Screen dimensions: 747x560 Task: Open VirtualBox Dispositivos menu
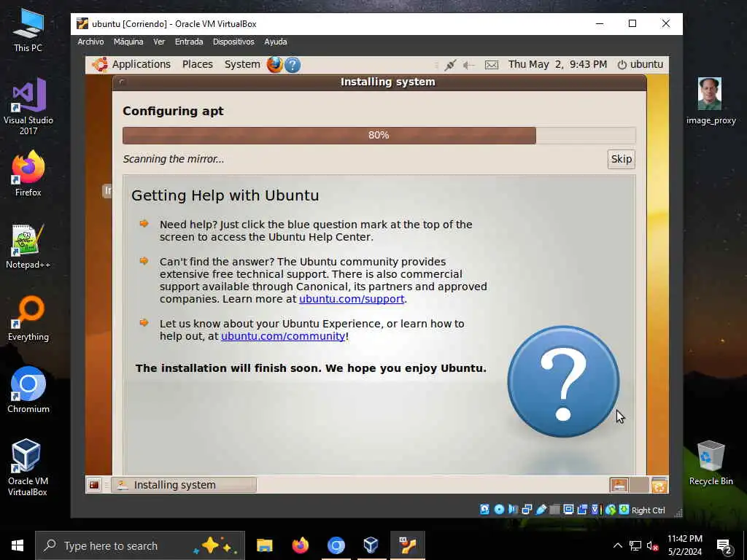(x=233, y=42)
